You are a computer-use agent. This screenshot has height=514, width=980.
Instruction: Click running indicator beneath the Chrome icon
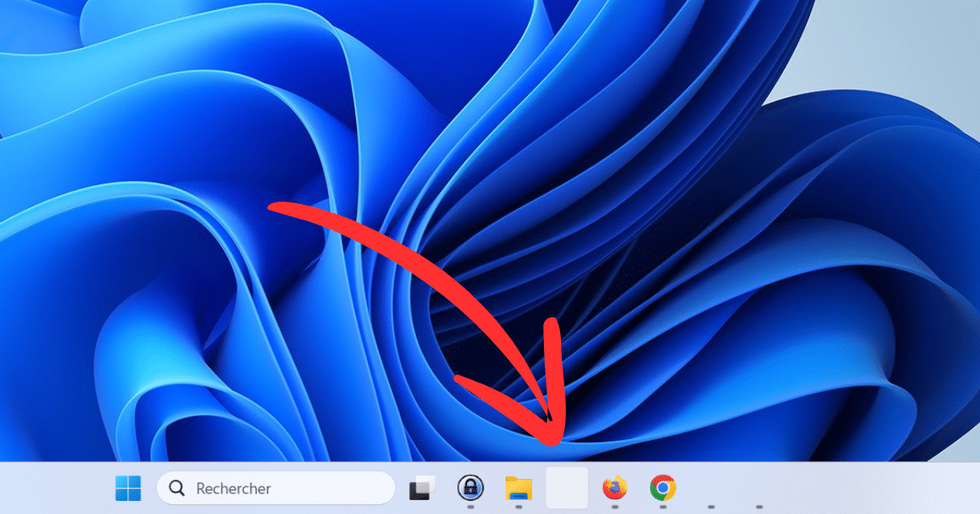pyautogui.click(x=662, y=507)
